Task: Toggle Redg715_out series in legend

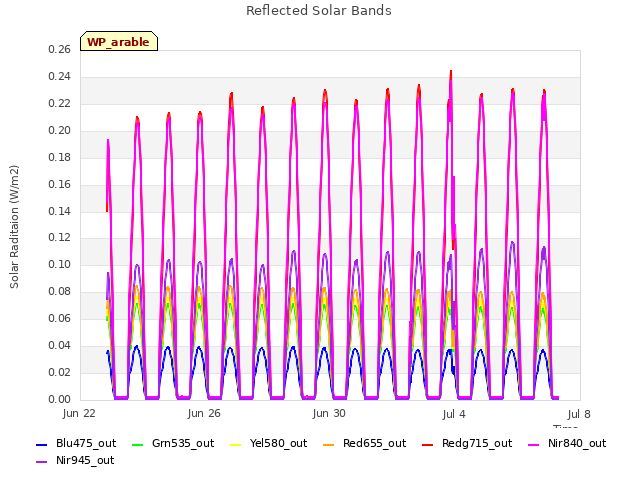Action: [467, 444]
